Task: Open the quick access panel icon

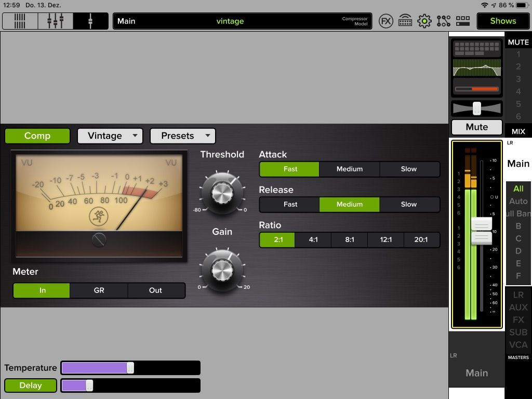Action: click(x=463, y=21)
